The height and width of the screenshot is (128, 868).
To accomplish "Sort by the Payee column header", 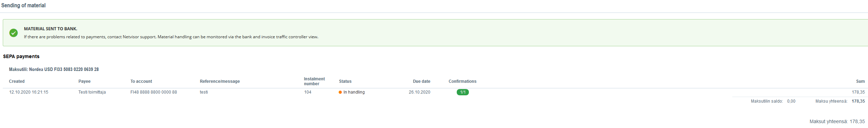I will pos(84,81).
